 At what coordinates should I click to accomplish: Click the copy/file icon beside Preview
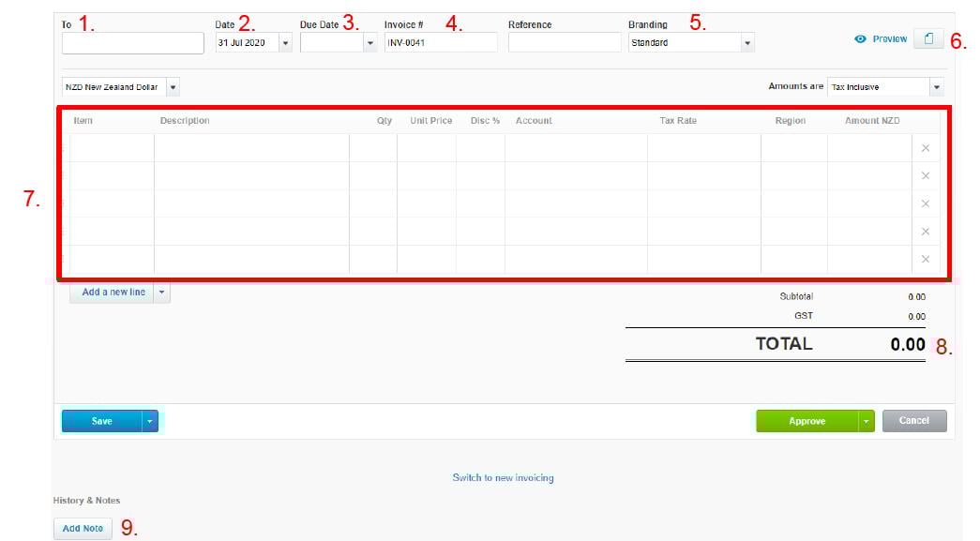pyautogui.click(x=928, y=39)
